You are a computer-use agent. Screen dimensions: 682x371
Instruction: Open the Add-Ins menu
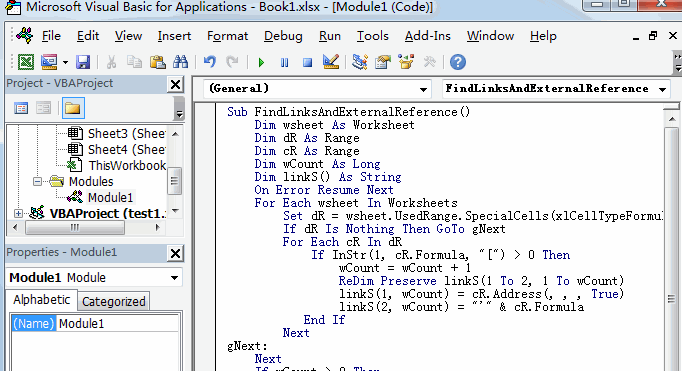pos(428,36)
